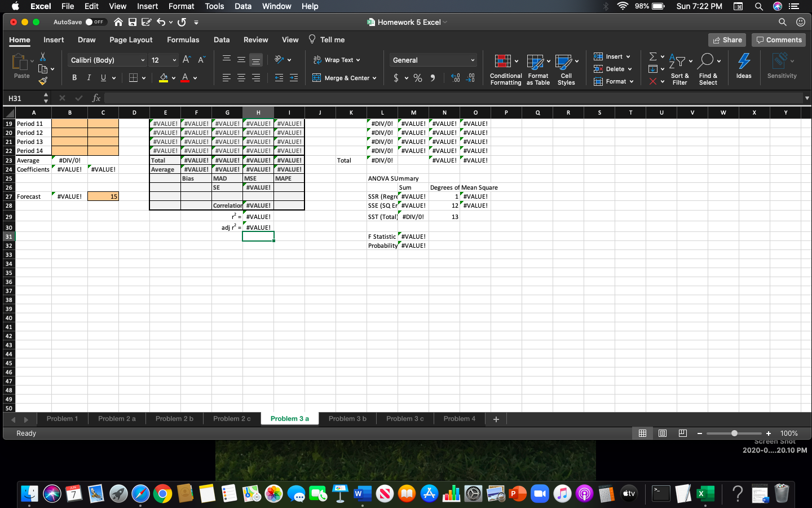Click the Save icon in title bar

coord(133,22)
